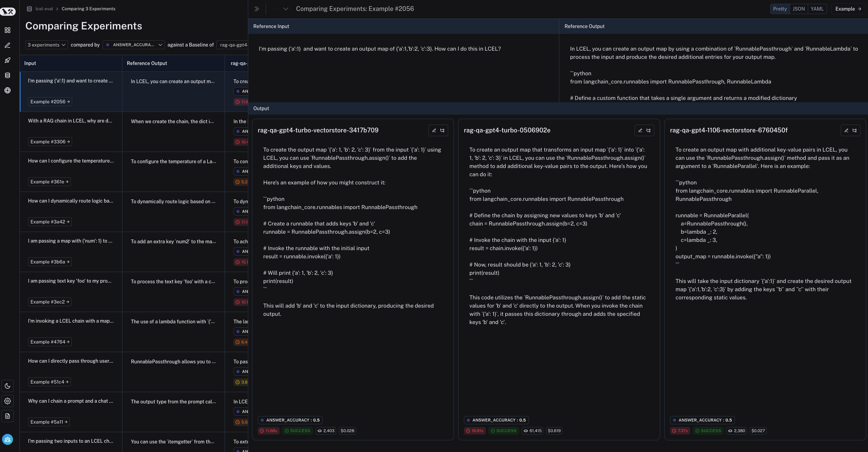Toggle dark mode moon icon
This screenshot has width=868, height=452.
click(x=8, y=386)
